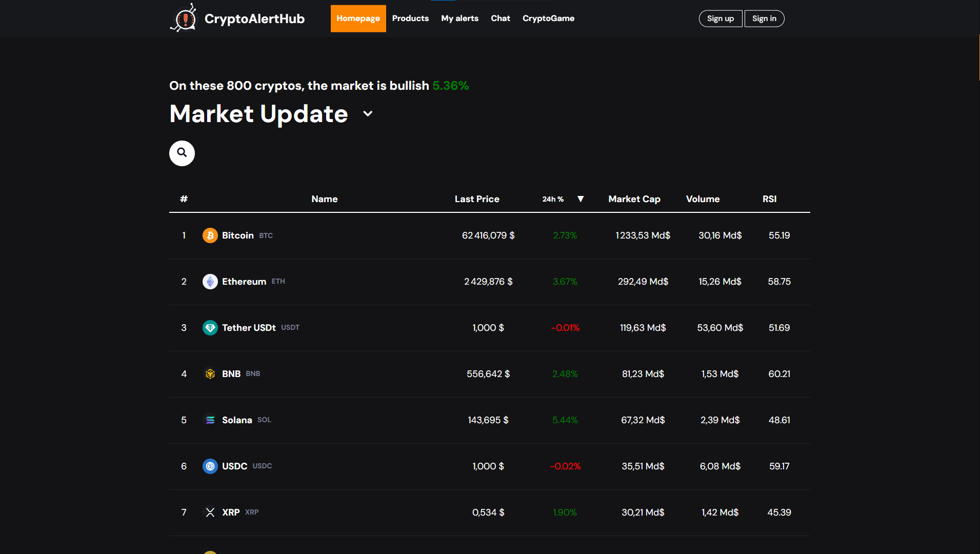
Task: Expand the Market Update dropdown chevron
Action: [368, 114]
